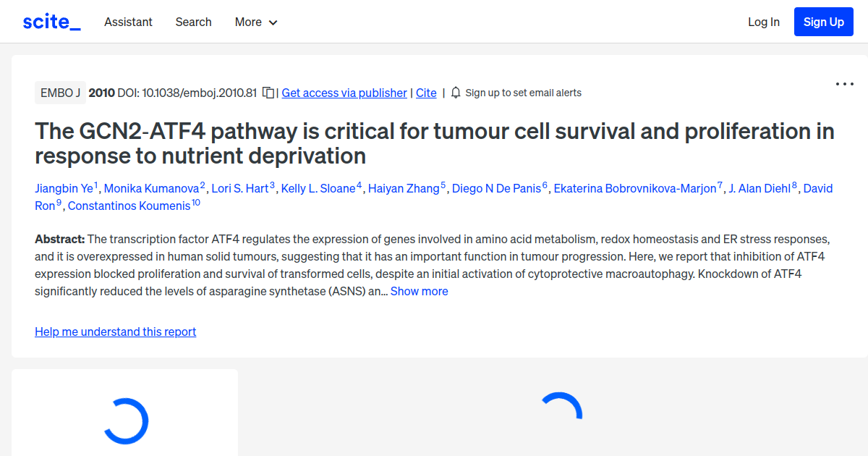The width and height of the screenshot is (868, 456).
Task: Open the three-dot options menu
Action: click(844, 84)
